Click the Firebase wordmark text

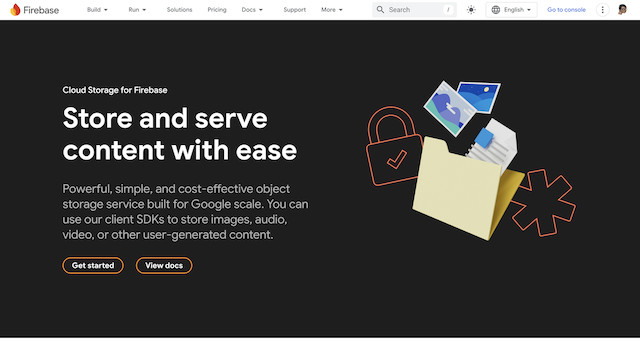tap(41, 10)
